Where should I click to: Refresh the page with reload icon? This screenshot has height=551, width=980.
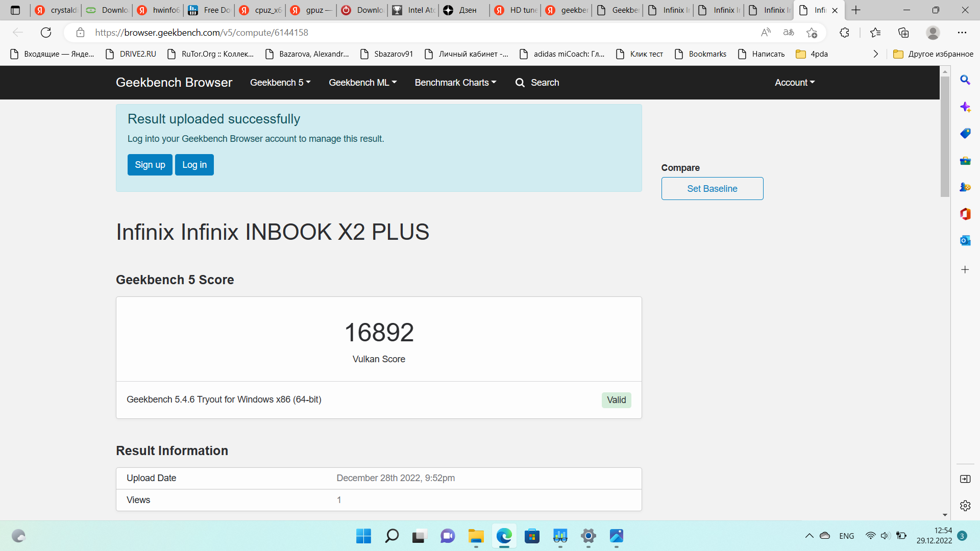[46, 33]
